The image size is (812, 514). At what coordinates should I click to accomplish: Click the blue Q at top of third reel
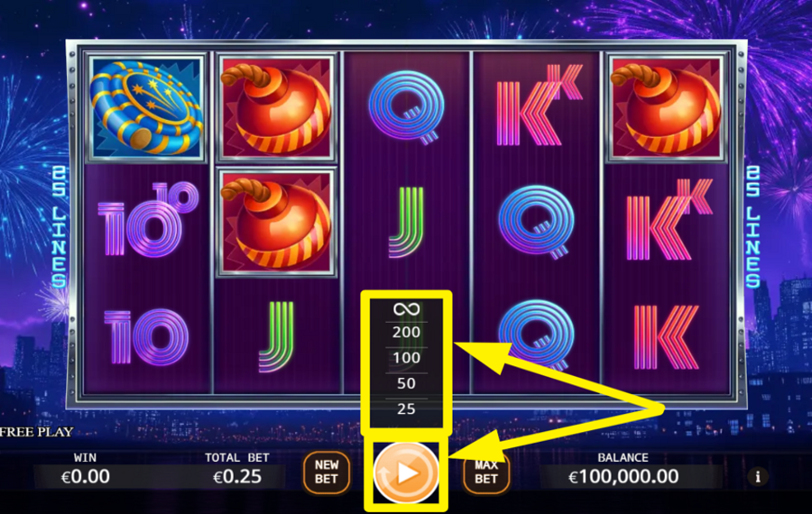click(x=407, y=108)
